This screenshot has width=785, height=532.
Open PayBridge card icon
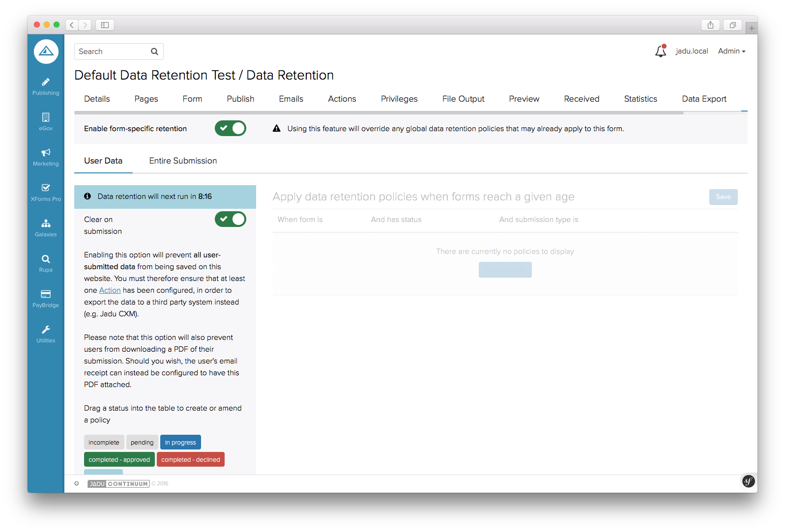point(46,299)
